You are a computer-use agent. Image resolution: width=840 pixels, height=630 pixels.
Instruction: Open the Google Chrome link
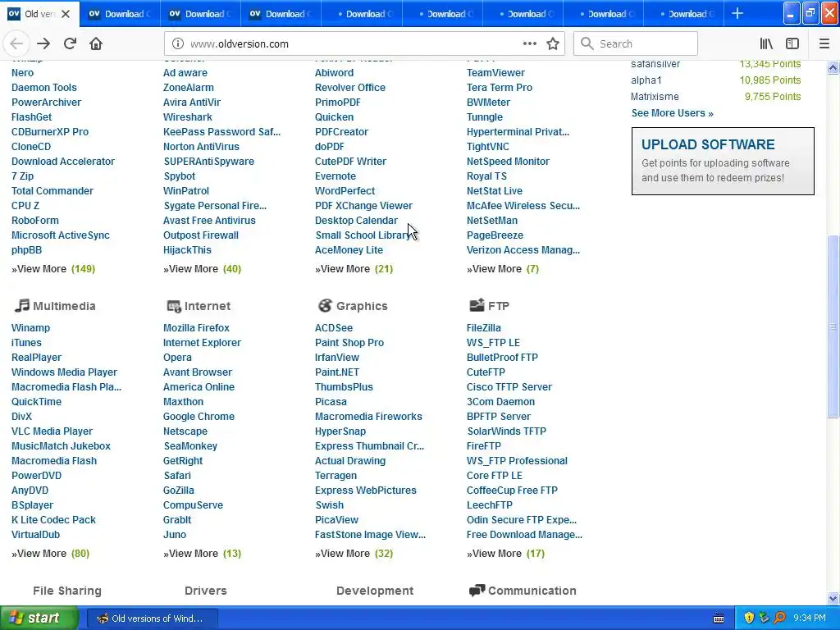(199, 416)
